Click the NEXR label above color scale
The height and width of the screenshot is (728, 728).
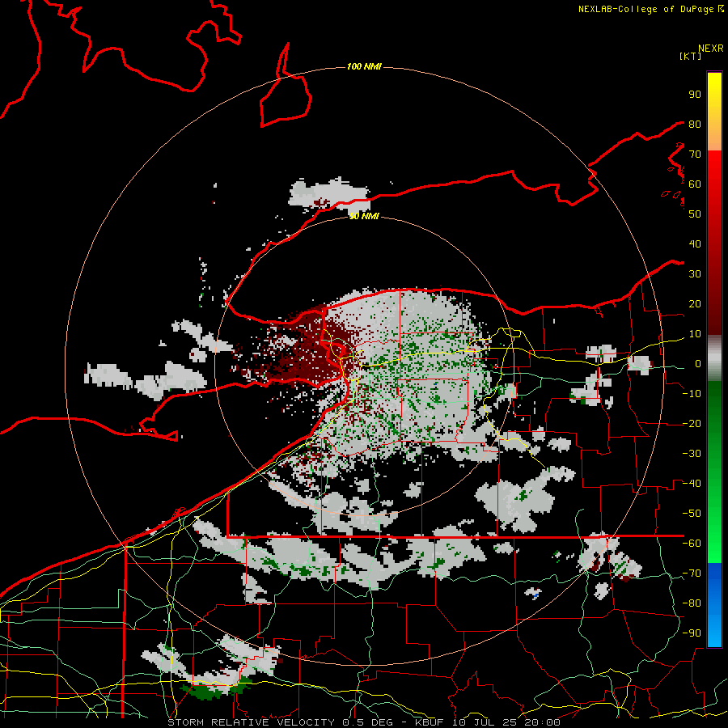711,49
